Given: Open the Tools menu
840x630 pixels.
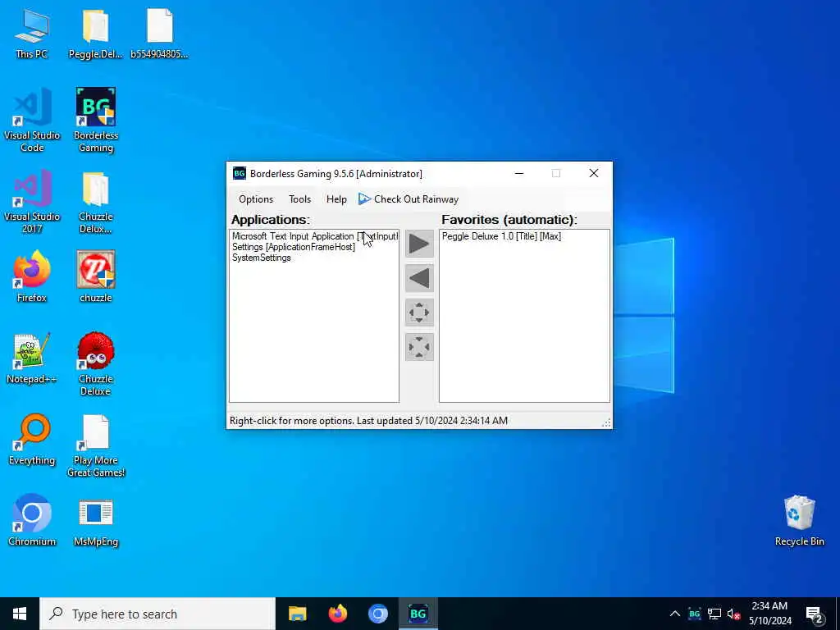Looking at the screenshot, I should 300,199.
